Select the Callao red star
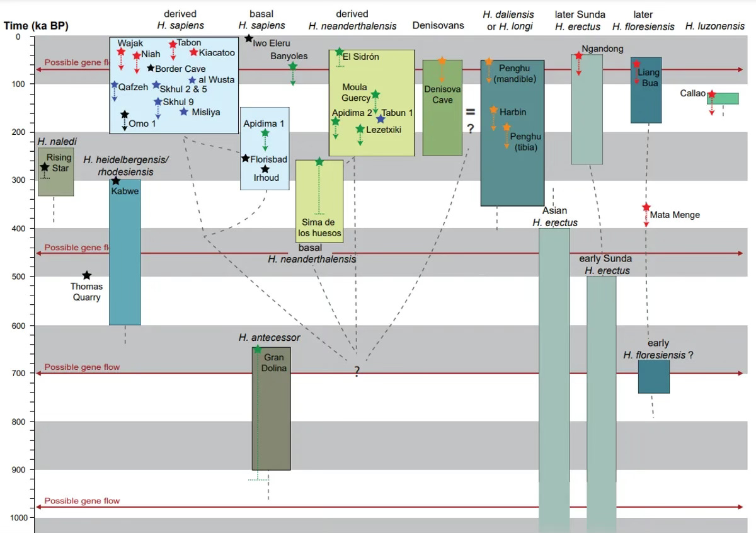The width and height of the screenshot is (756, 533). 711,93
